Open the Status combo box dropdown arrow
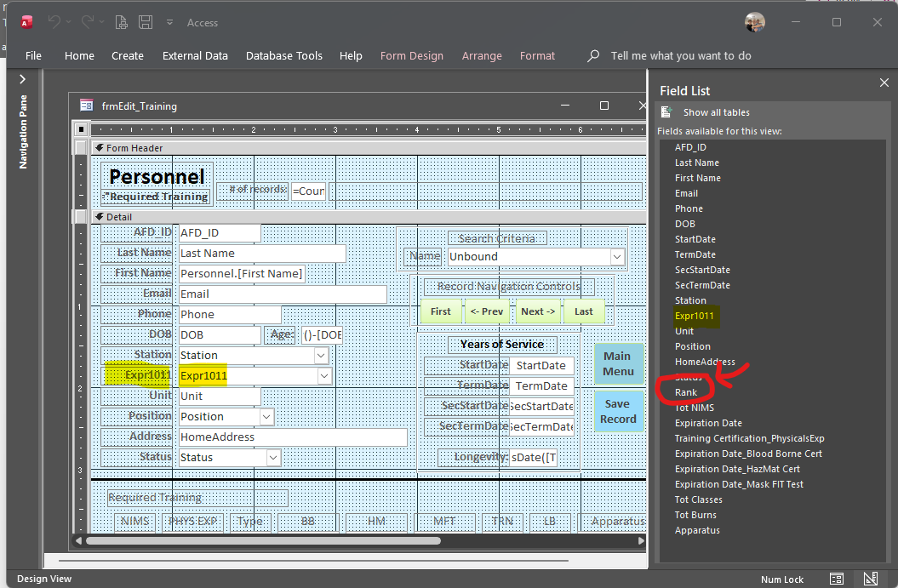The height and width of the screenshot is (588, 898). (273, 457)
